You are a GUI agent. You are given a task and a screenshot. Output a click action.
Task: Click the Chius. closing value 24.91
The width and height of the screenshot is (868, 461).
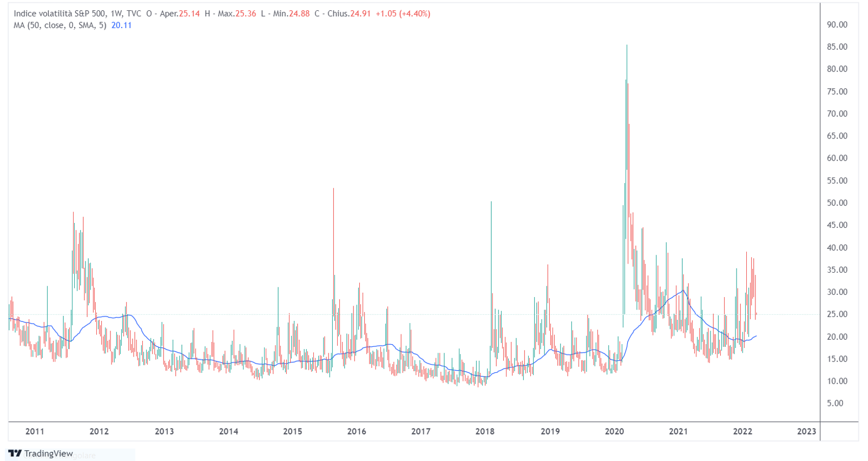[360, 14]
